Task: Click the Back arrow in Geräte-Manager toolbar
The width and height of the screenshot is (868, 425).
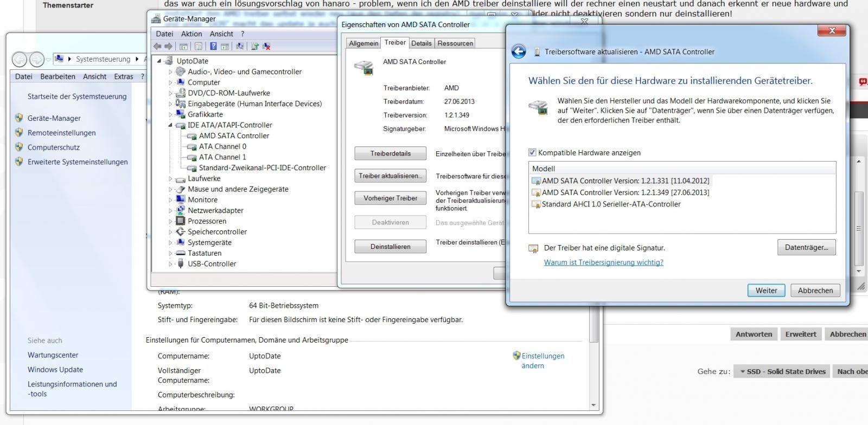Action: 157,47
